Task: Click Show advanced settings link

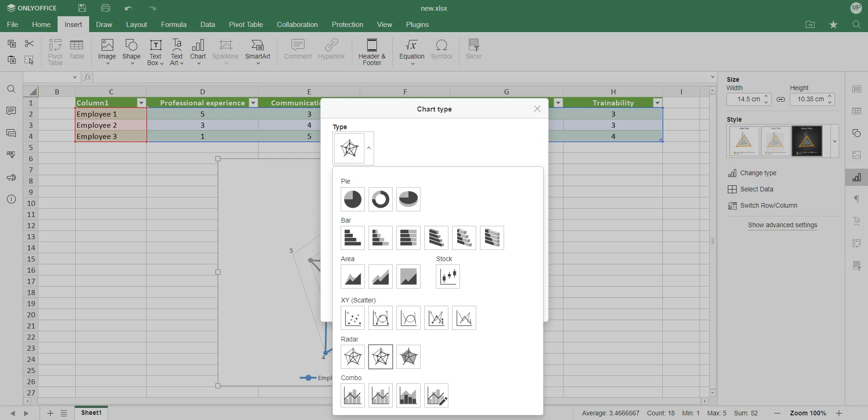Action: point(783,225)
